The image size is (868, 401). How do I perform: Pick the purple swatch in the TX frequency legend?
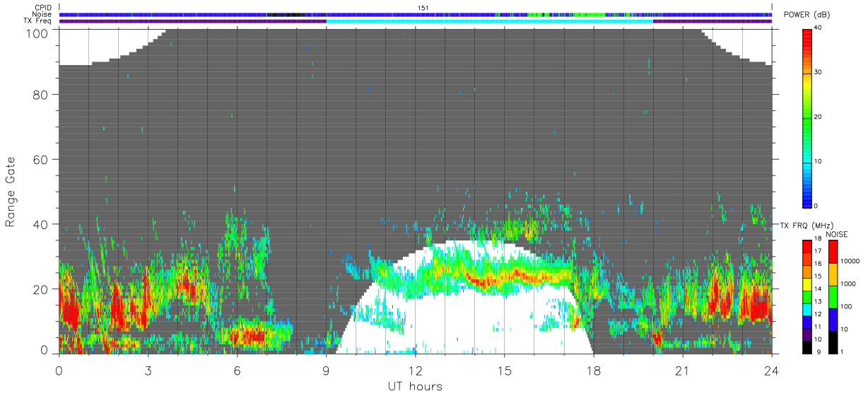point(807,335)
